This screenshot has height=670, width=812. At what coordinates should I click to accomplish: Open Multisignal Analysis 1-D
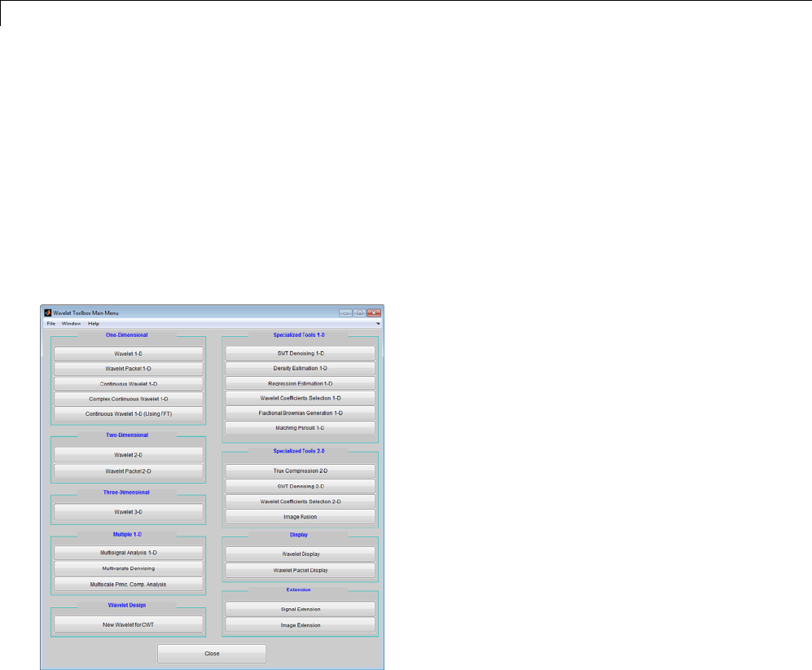tap(129, 553)
